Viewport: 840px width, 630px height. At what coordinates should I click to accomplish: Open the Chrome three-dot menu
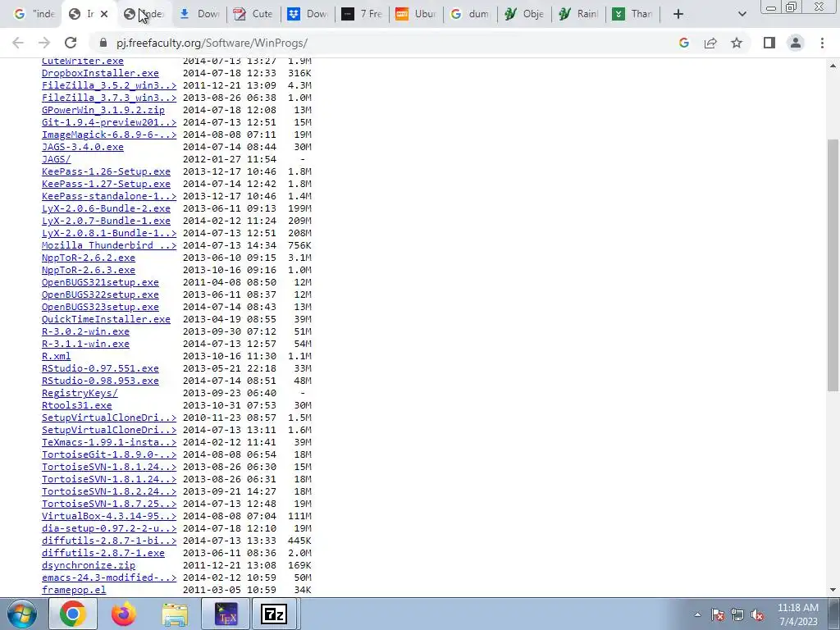[x=822, y=43]
